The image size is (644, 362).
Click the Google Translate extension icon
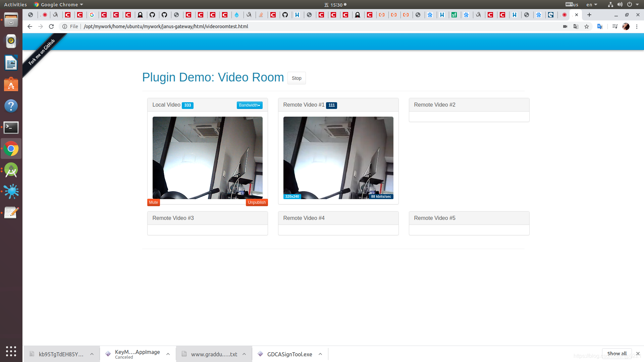(600, 26)
